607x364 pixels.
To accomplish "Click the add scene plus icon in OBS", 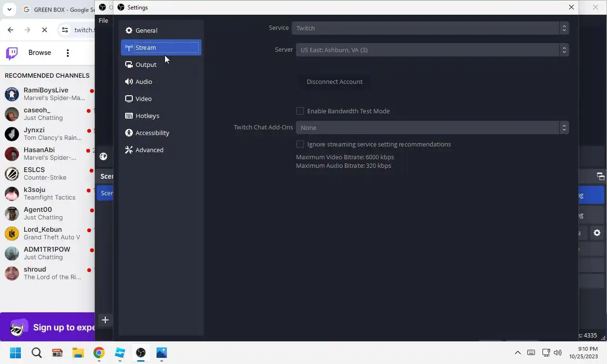I will (x=105, y=320).
